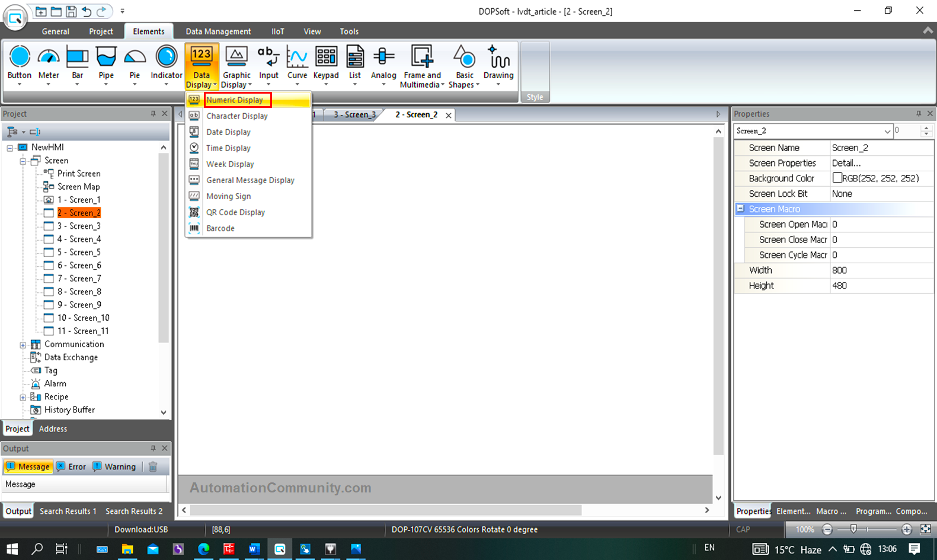Image resolution: width=937 pixels, height=560 pixels.
Task: Switch to the 3 - Screen_3 document tab
Action: [354, 115]
